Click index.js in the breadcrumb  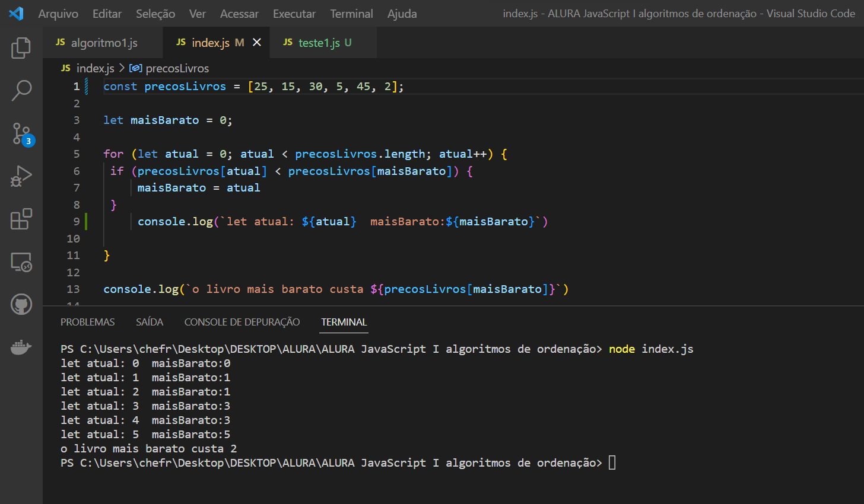pos(95,68)
